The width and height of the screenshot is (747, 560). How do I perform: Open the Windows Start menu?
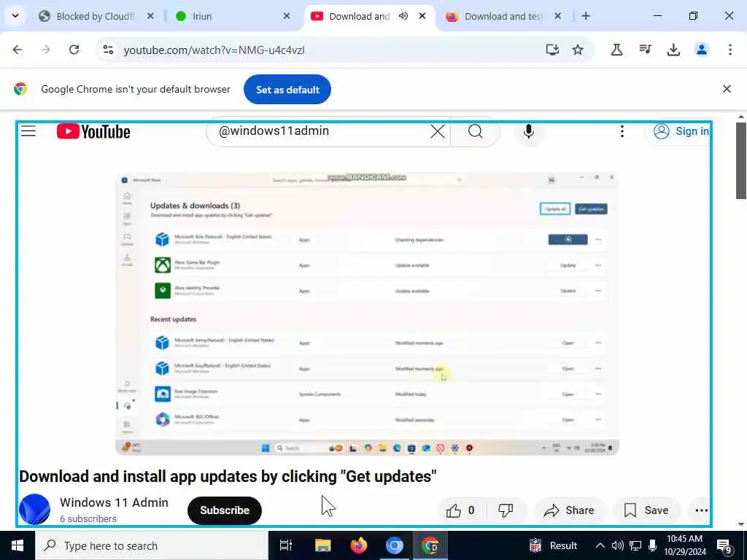(18, 545)
